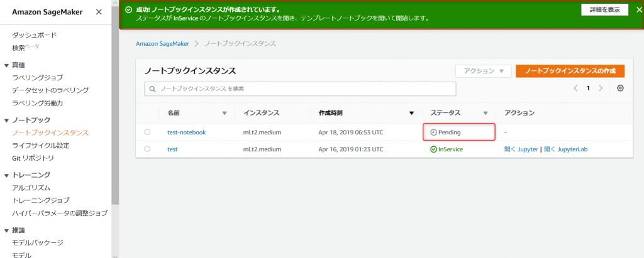Go to previous page arrow
This screenshot has width=644, height=258.
click(576, 88)
